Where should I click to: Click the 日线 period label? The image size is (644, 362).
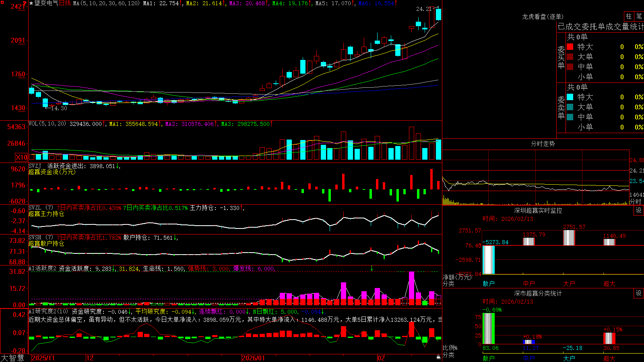[x=65, y=3]
